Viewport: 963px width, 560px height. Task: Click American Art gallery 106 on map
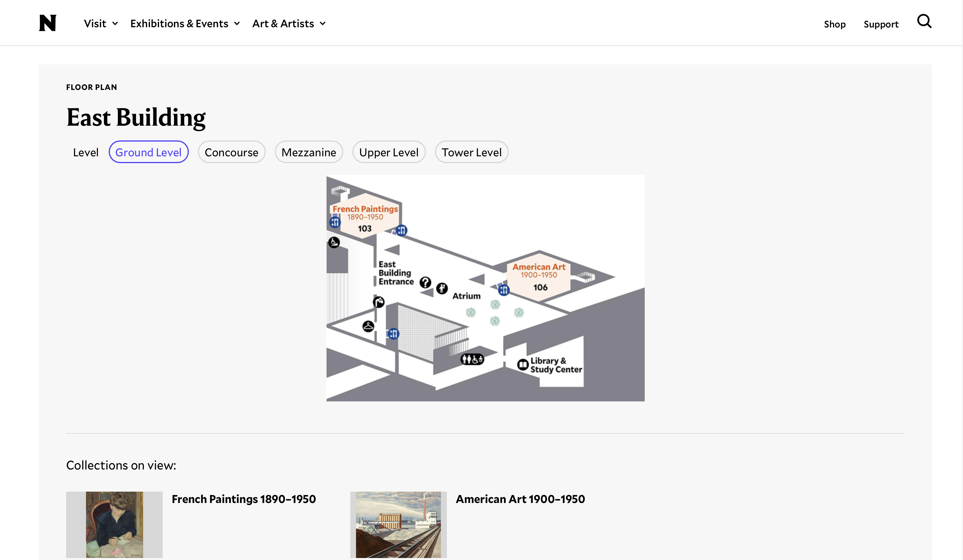tap(539, 277)
